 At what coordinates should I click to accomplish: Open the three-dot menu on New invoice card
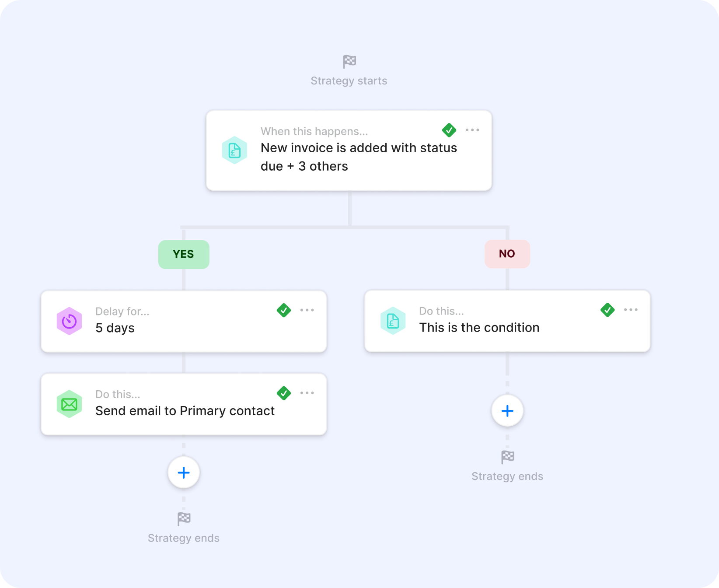(472, 130)
